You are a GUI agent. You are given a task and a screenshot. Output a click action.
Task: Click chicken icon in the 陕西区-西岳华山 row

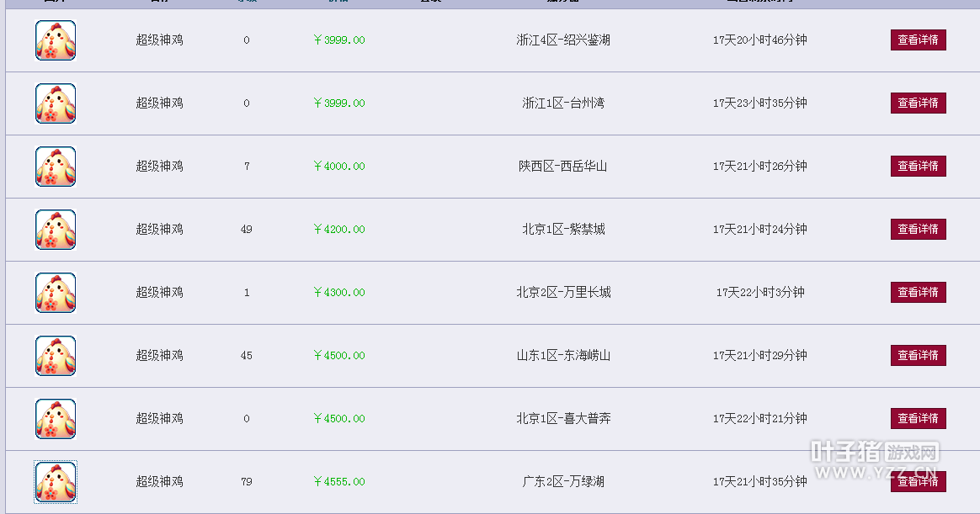coord(56,167)
